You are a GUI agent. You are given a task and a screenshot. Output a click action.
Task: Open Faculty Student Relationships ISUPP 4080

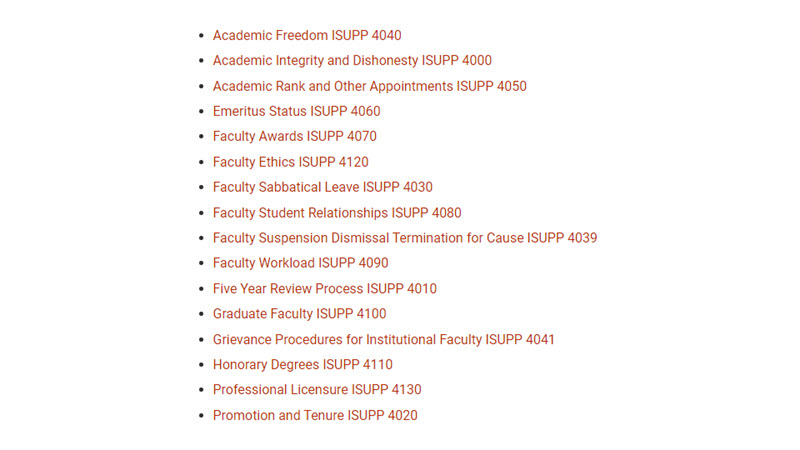coord(337,213)
